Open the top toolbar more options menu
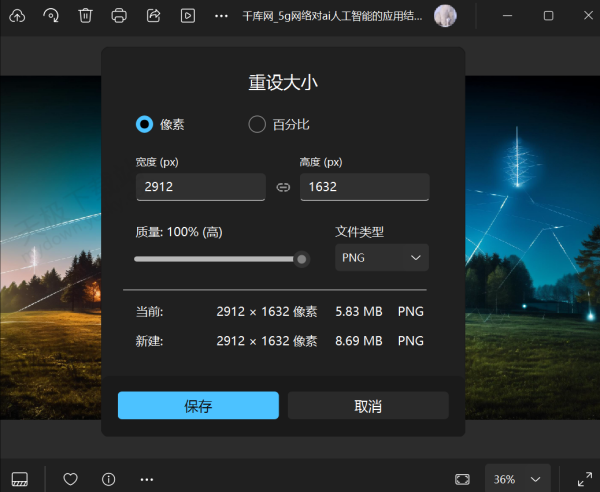This screenshot has height=492, width=600. point(221,16)
